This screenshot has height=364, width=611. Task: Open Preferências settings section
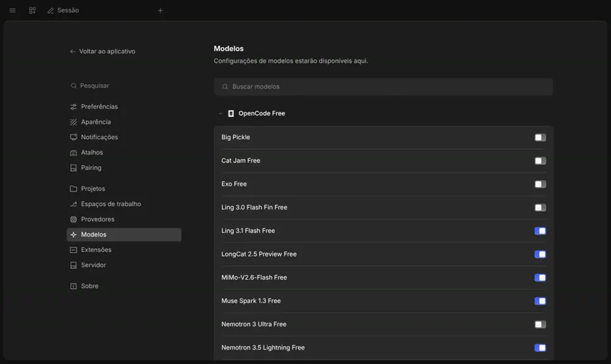(124, 107)
